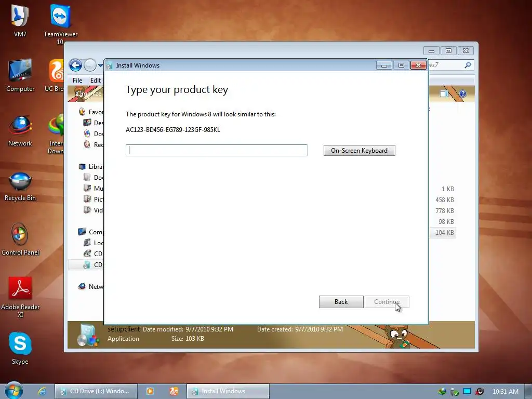The height and width of the screenshot is (399, 532).
Task: Open the recent pages dropdown arrow in Explorer
Action: pyautogui.click(x=100, y=65)
